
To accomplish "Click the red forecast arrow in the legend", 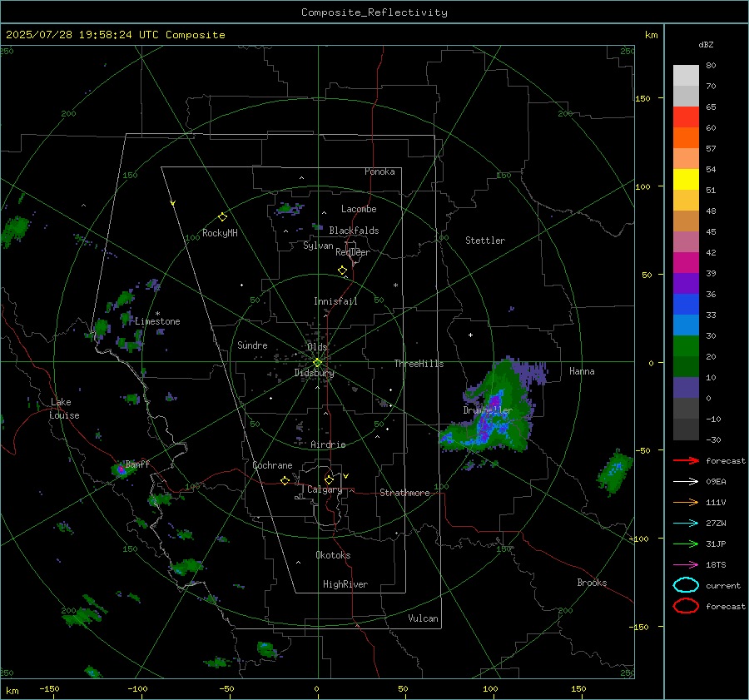I will pos(686,460).
